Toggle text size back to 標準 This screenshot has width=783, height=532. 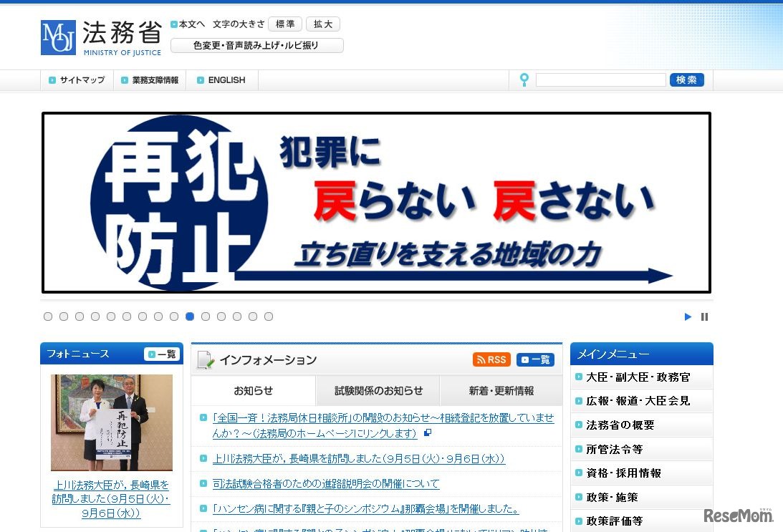click(x=285, y=24)
